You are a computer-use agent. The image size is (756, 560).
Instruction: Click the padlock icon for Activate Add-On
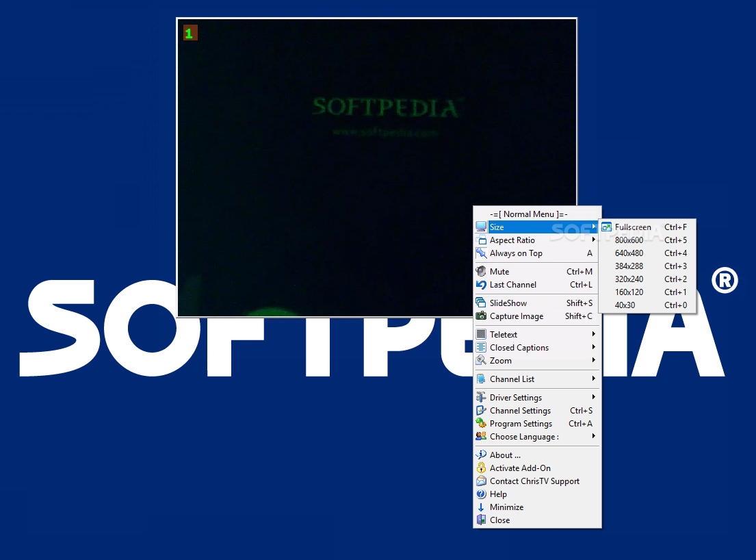tap(481, 468)
